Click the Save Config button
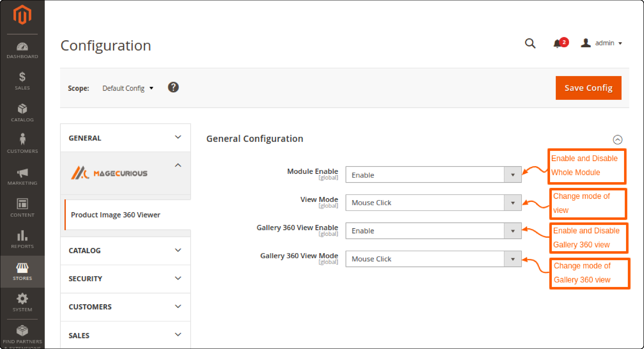This screenshot has height=349, width=644. click(x=588, y=88)
